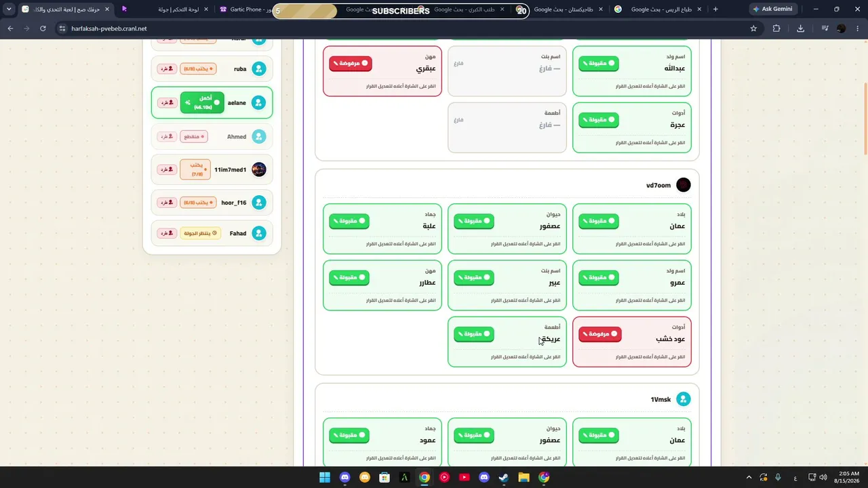Click ruba's avatar icon in the player list
The width and height of the screenshot is (868, 488).
click(x=259, y=68)
